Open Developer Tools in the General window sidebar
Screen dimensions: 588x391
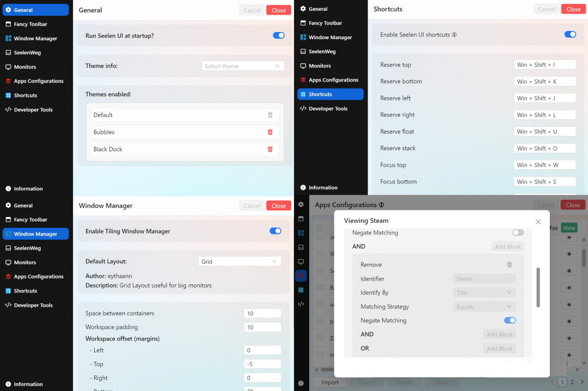[x=35, y=110]
